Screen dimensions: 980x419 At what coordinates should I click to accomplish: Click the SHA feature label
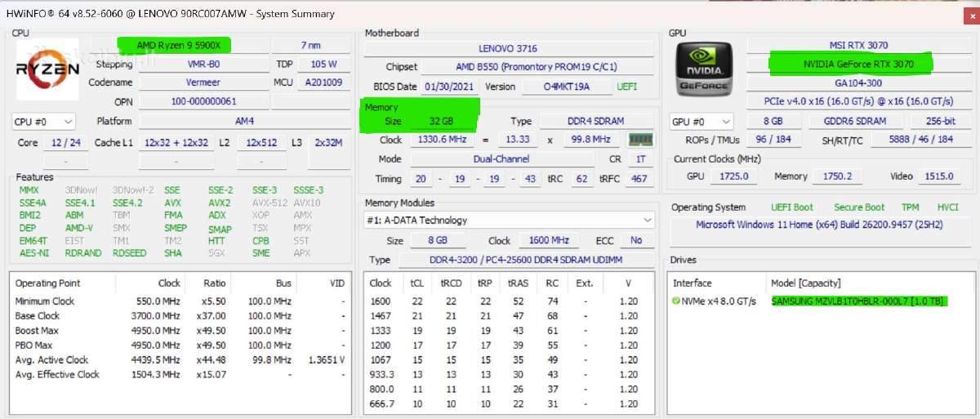tap(172, 253)
